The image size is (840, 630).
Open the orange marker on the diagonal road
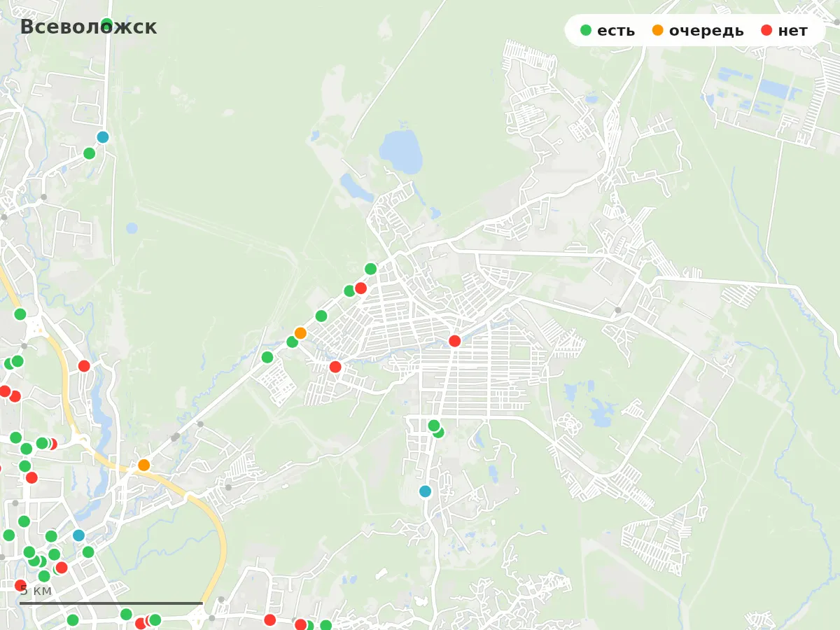click(300, 333)
